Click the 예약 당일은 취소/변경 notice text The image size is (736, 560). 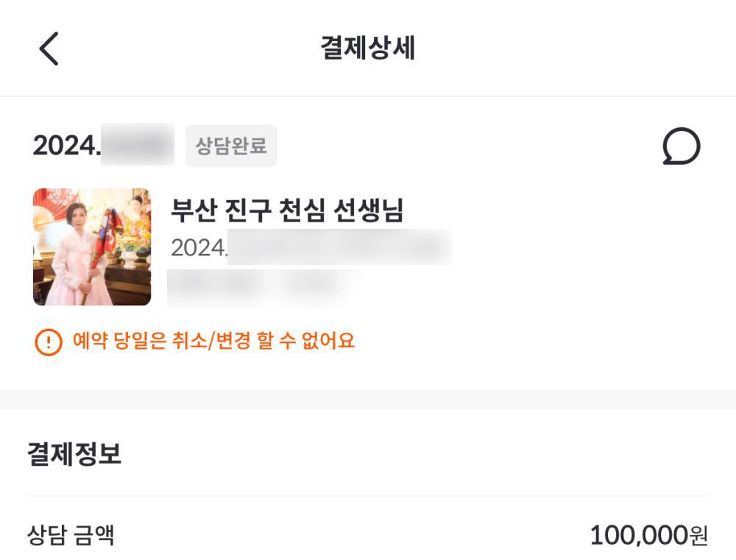213,341
